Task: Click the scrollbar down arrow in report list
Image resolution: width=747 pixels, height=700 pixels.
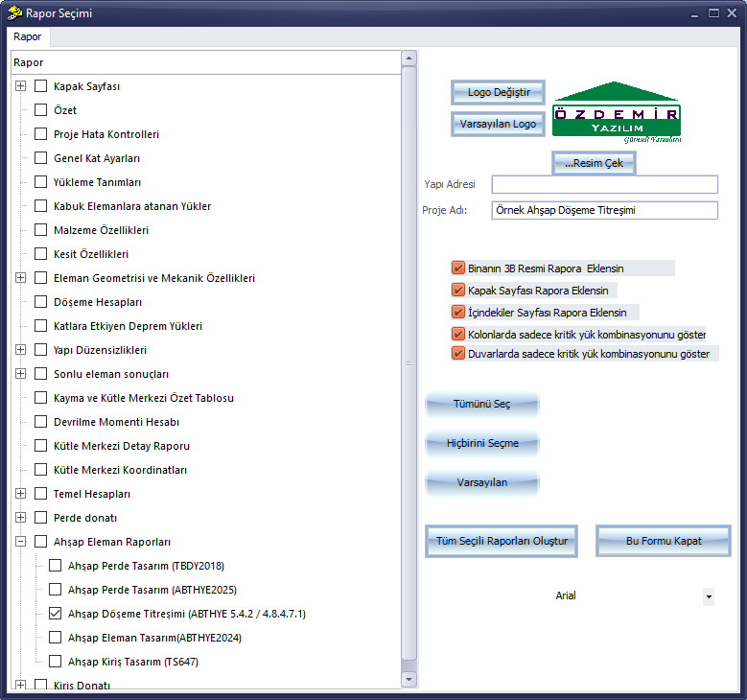Action: click(x=409, y=679)
